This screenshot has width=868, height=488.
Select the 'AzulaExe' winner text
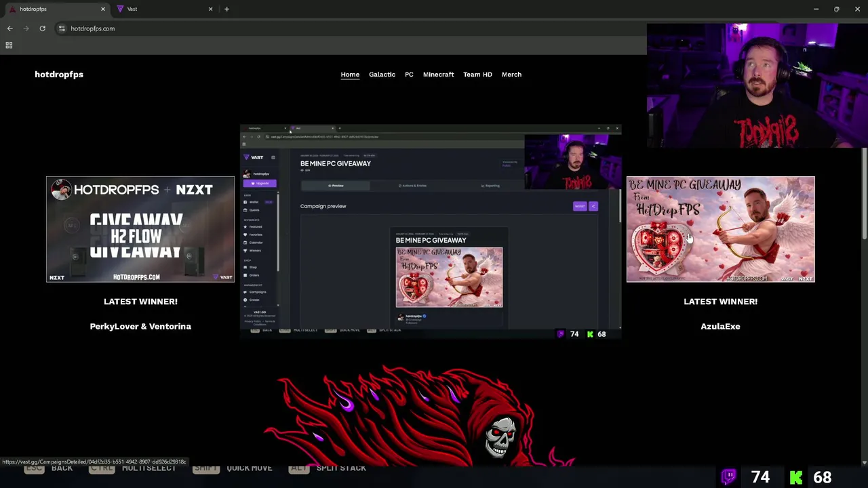[720, 326]
